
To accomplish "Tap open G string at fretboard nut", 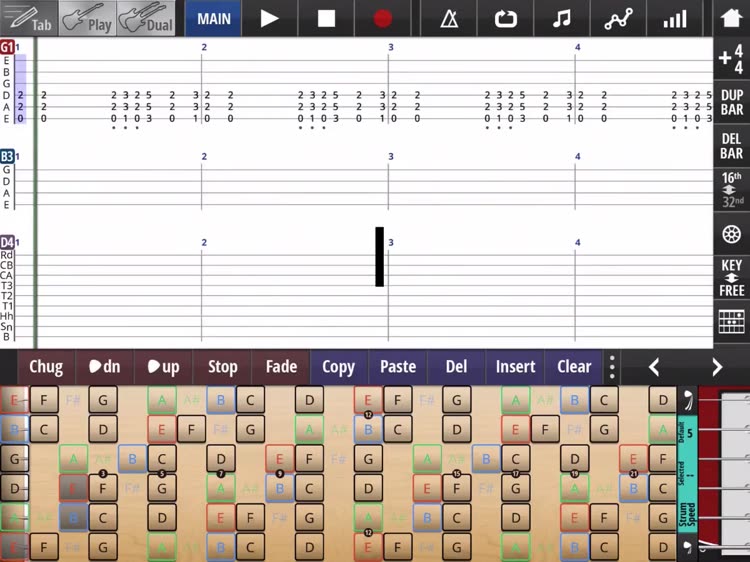I will click(x=13, y=459).
